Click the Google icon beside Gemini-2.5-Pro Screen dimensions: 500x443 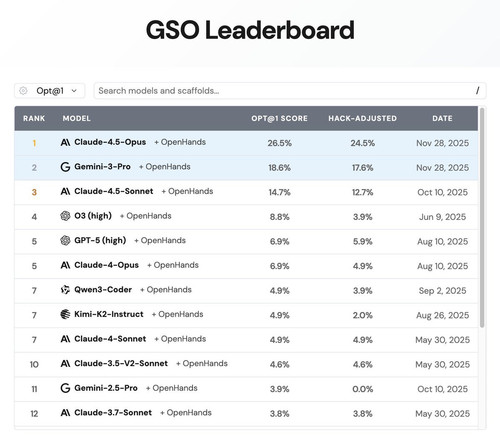pos(65,388)
